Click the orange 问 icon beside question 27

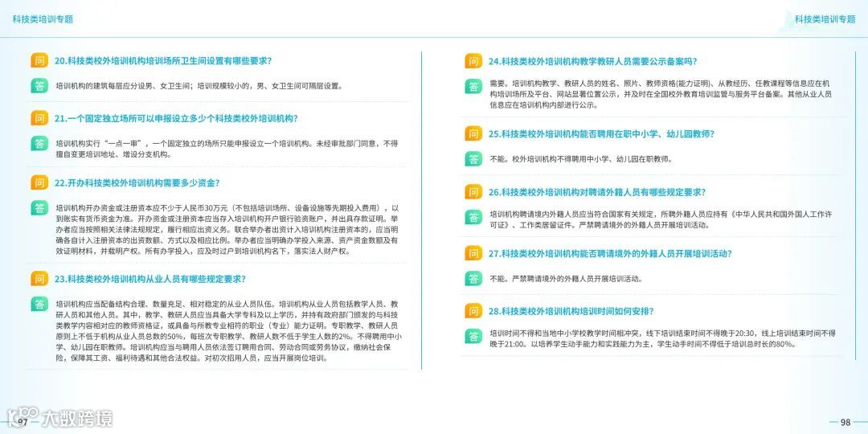point(473,253)
